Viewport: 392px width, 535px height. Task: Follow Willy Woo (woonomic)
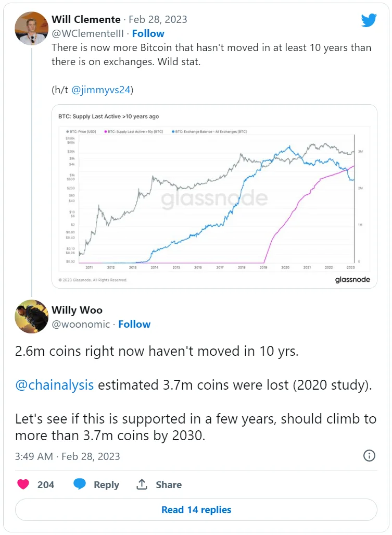pyautogui.click(x=134, y=324)
